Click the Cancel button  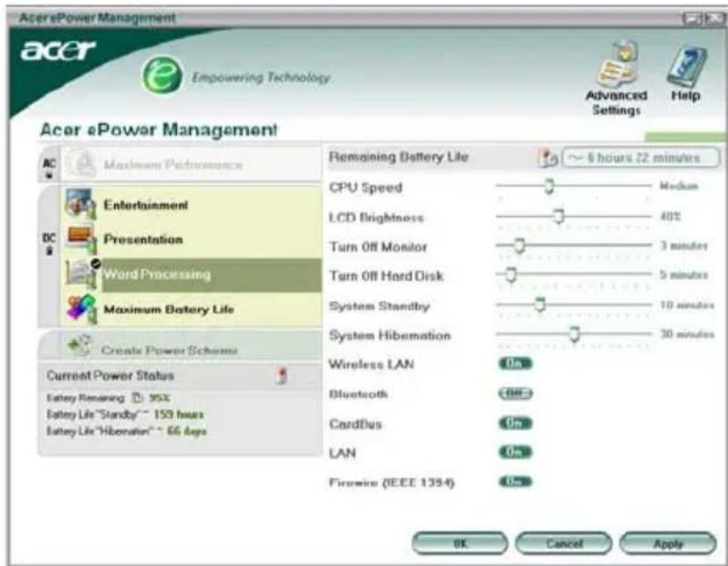[x=564, y=543]
